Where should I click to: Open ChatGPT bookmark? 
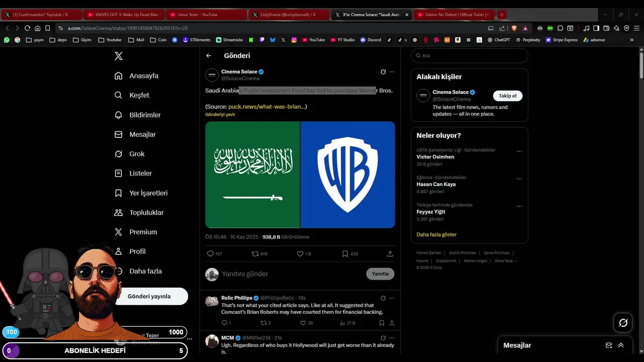click(x=499, y=40)
